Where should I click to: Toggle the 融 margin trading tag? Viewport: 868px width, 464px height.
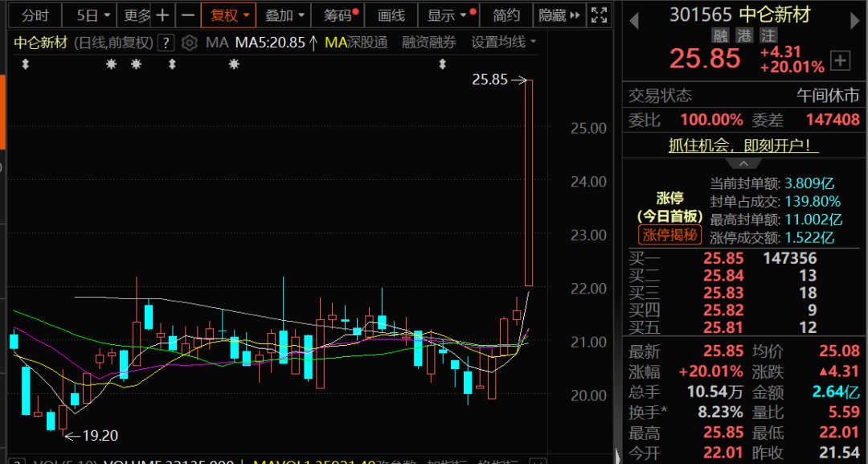(720, 36)
